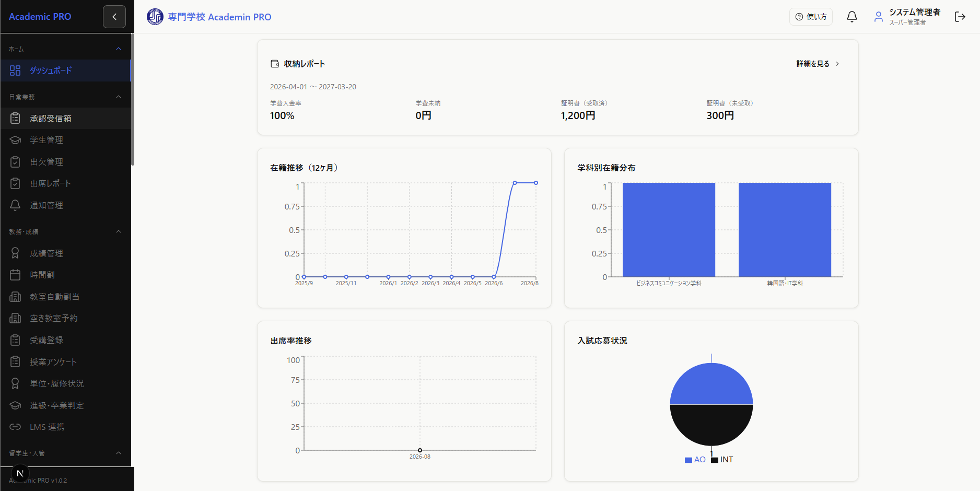Viewport: 980px width, 491px height.
Task: Click the round N badge at bottom left
Action: [20, 473]
